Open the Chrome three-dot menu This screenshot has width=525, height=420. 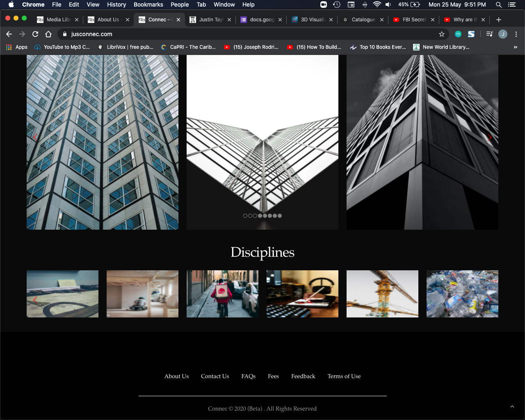coord(516,34)
